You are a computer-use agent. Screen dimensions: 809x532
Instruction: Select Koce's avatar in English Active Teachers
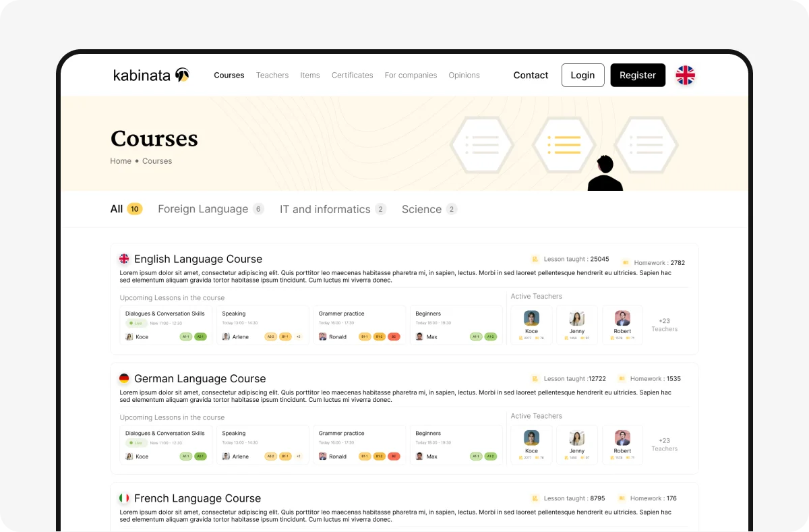pos(531,318)
